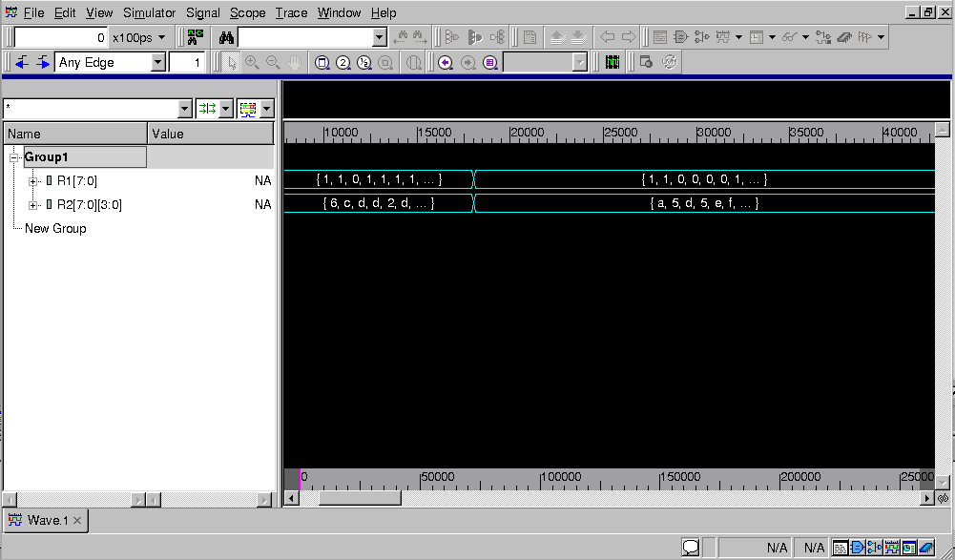Collapse the Group1 tree node
This screenshot has height=560, width=955.
13,157
